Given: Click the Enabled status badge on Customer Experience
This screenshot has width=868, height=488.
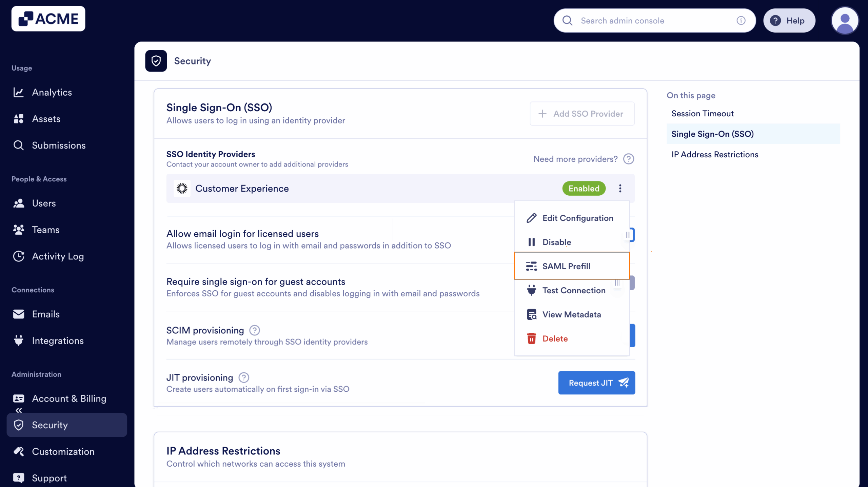Looking at the screenshot, I should click(x=583, y=188).
